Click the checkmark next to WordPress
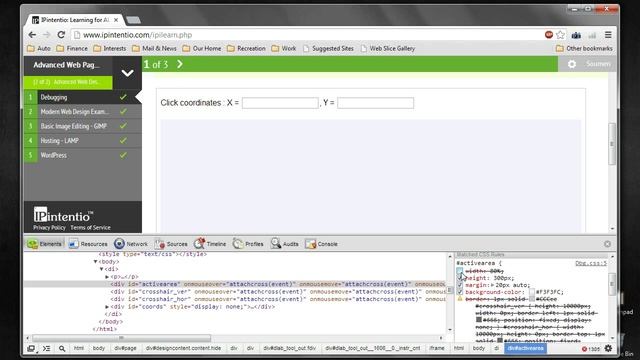 pyautogui.click(x=123, y=155)
